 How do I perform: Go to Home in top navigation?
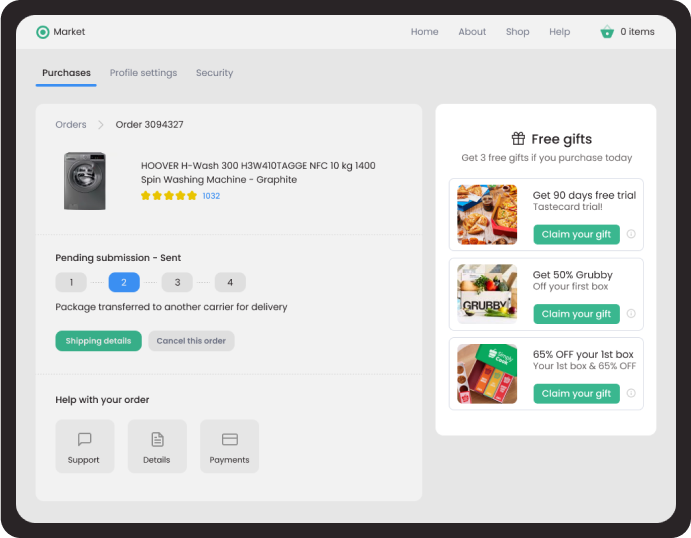point(424,32)
